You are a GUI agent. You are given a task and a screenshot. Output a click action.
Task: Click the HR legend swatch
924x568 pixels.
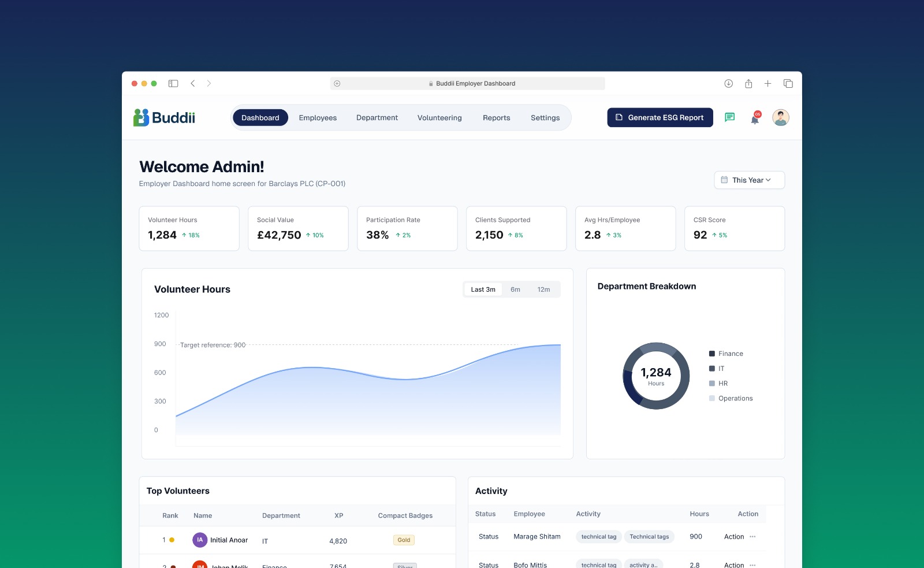pyautogui.click(x=712, y=384)
